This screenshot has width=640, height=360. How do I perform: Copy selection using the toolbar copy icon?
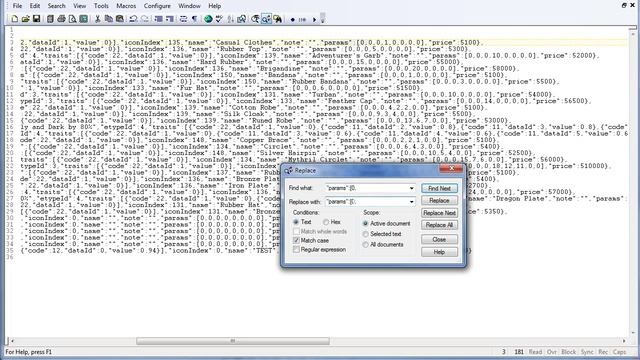[x=109, y=19]
